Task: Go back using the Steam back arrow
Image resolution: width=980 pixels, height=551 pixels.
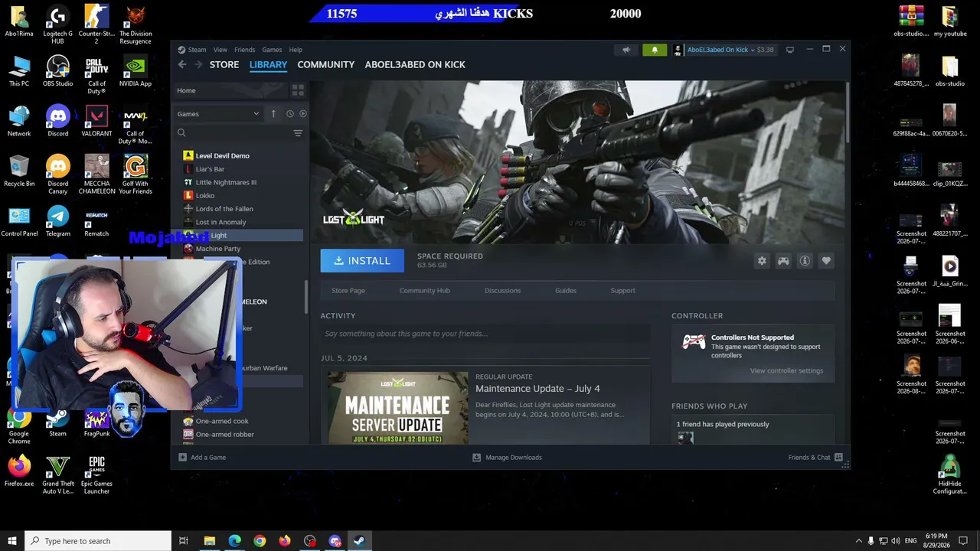Action: coord(182,65)
